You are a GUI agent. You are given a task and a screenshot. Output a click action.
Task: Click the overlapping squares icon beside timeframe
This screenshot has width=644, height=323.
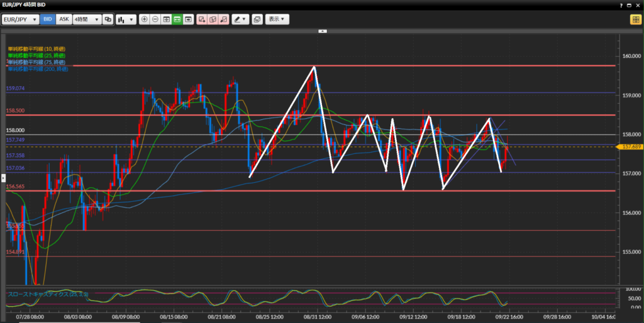pos(108,19)
